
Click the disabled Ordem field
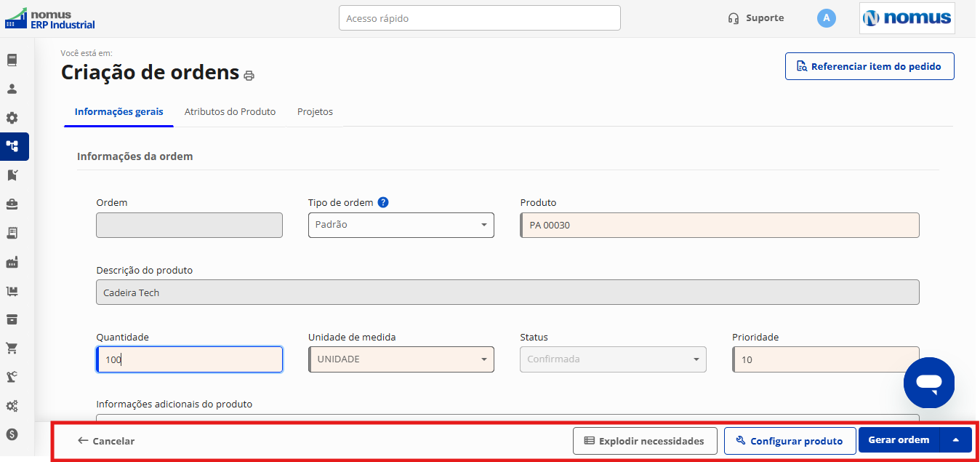(189, 225)
